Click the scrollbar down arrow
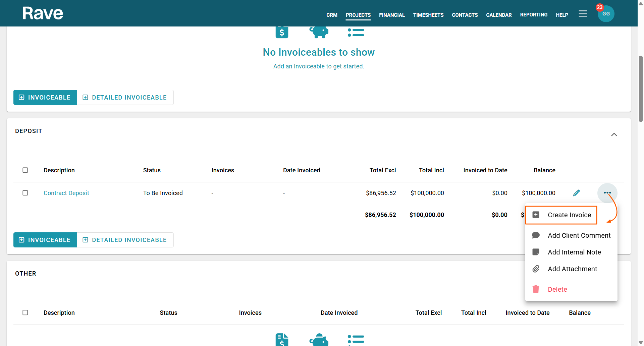 click(x=641, y=343)
